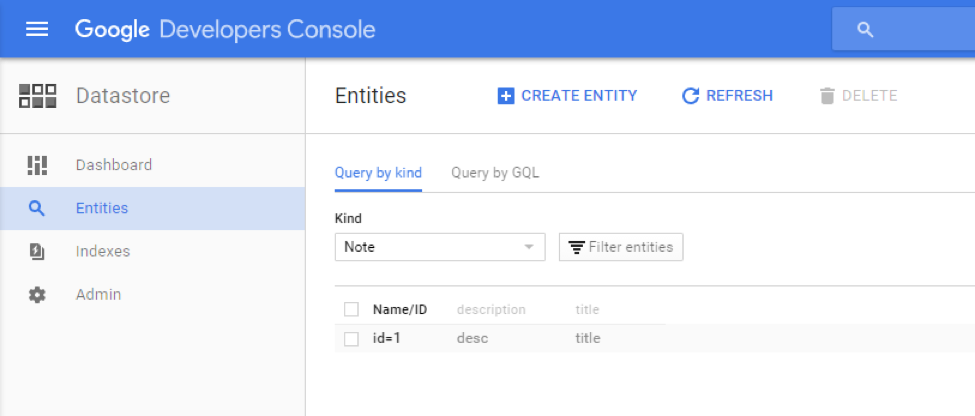
Task: Click the trash can Delete icon
Action: point(827,96)
